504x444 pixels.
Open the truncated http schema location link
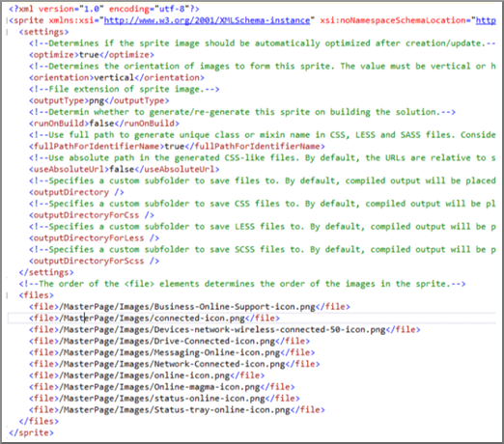pyautogui.click(x=486, y=20)
